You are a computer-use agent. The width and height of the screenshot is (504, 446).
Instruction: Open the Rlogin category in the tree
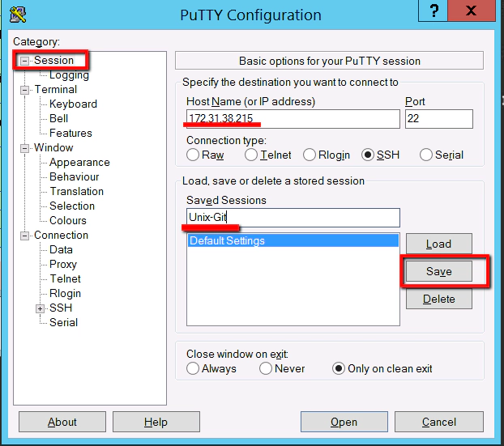(x=66, y=294)
